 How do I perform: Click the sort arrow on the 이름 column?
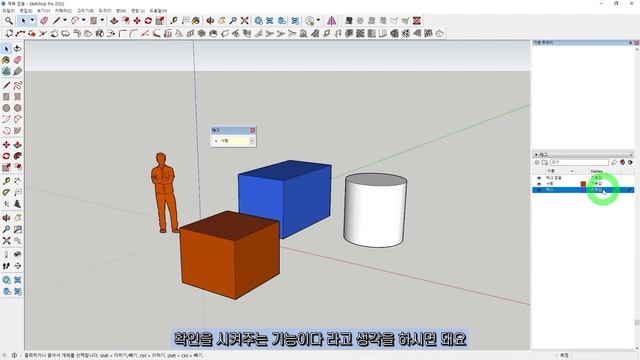(x=572, y=171)
